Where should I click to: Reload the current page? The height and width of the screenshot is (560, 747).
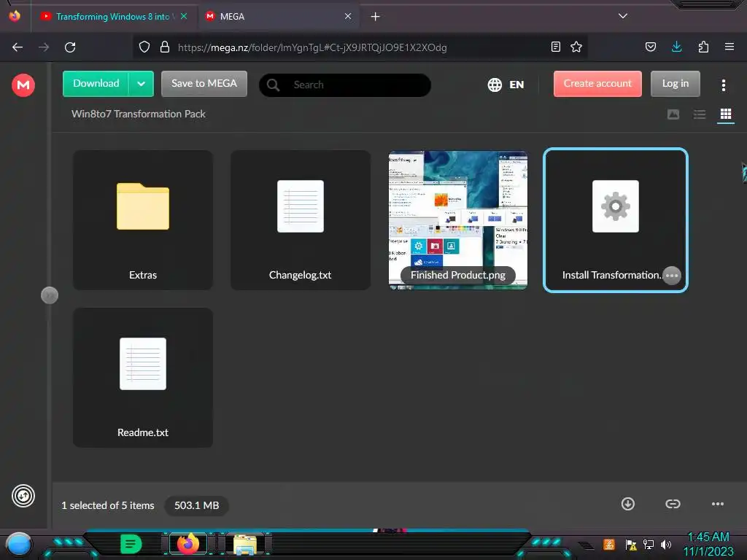pos(70,47)
